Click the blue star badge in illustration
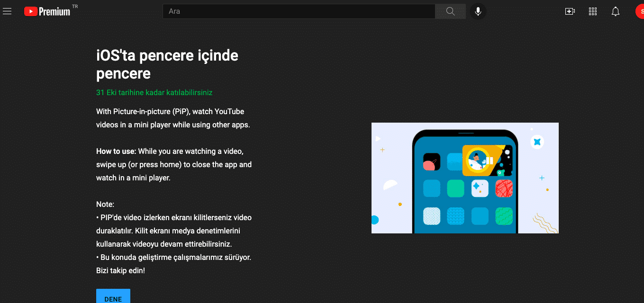 [x=537, y=142]
